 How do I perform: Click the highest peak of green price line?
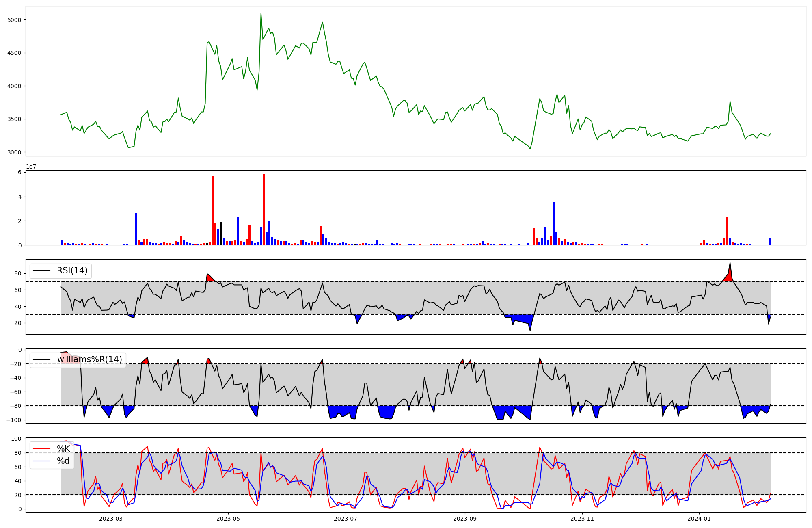point(261,13)
